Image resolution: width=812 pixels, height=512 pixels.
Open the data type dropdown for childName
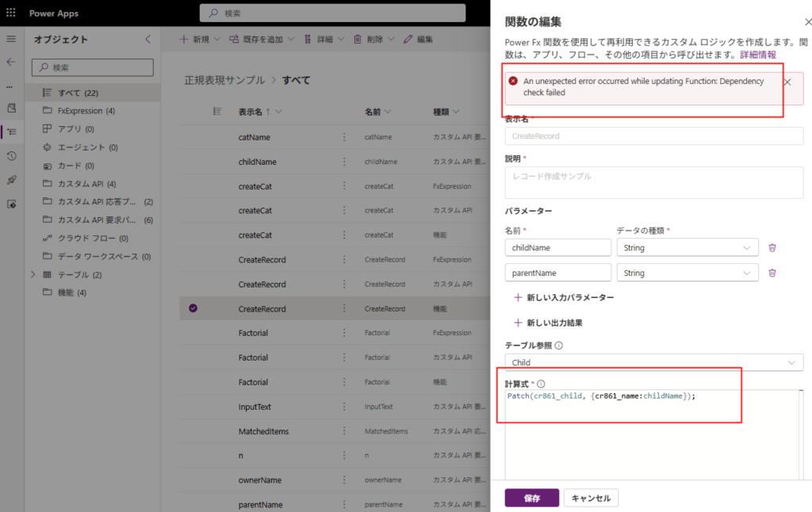tap(687, 248)
